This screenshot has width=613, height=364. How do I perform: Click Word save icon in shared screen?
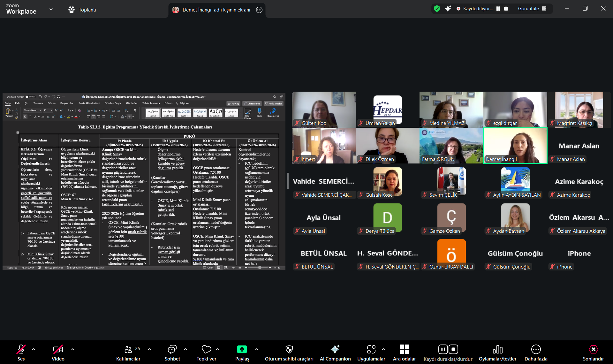[40, 97]
